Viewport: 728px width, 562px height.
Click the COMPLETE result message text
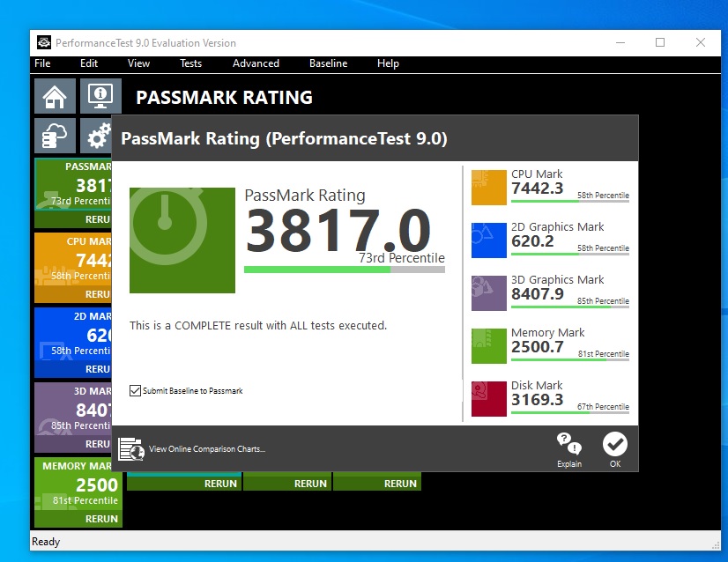(x=258, y=325)
